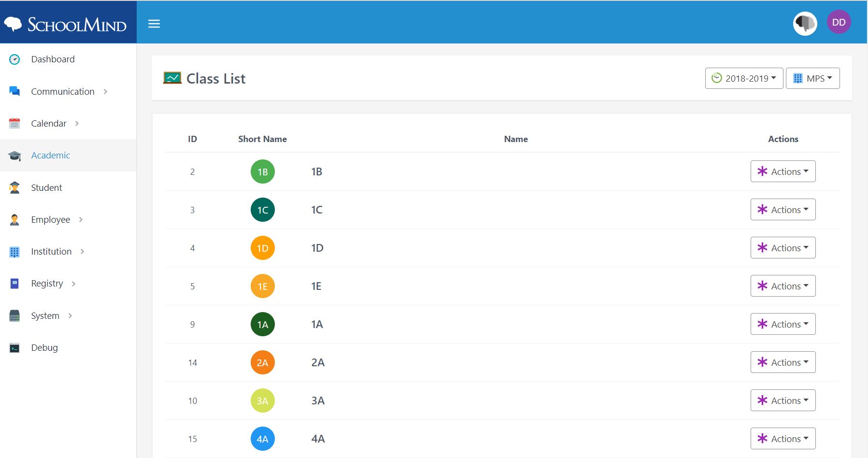Click the Debug terminal icon

click(x=14, y=348)
